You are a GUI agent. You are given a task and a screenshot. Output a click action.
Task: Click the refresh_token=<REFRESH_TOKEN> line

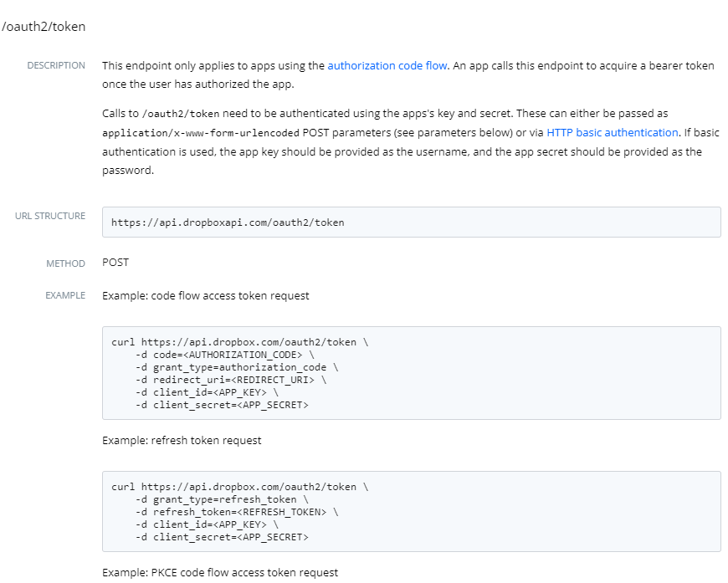(x=237, y=513)
